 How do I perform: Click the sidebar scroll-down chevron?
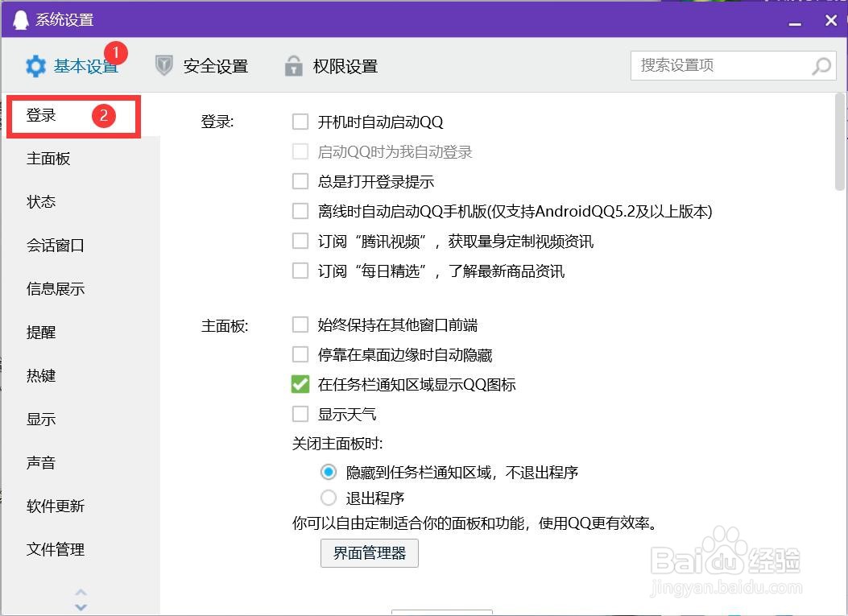81,607
